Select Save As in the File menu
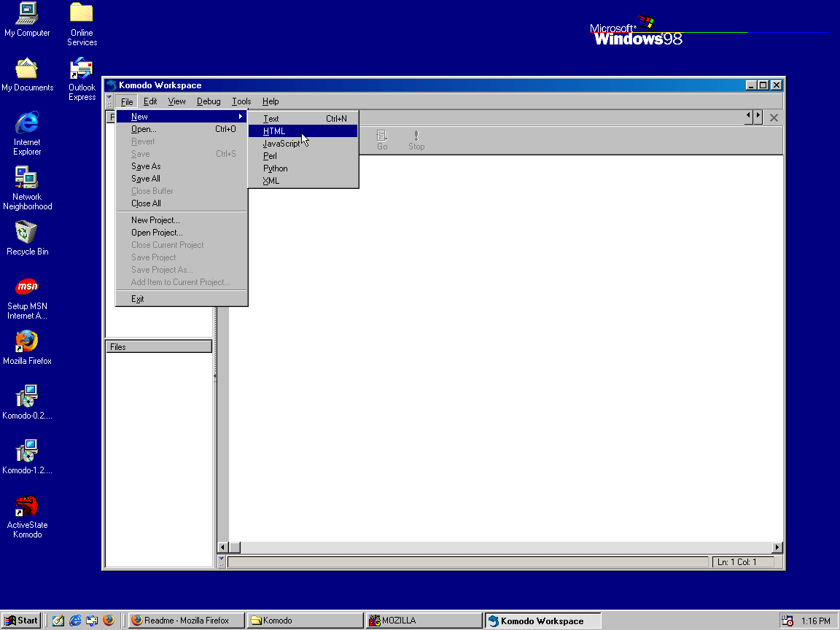840x630 pixels. [182, 166]
